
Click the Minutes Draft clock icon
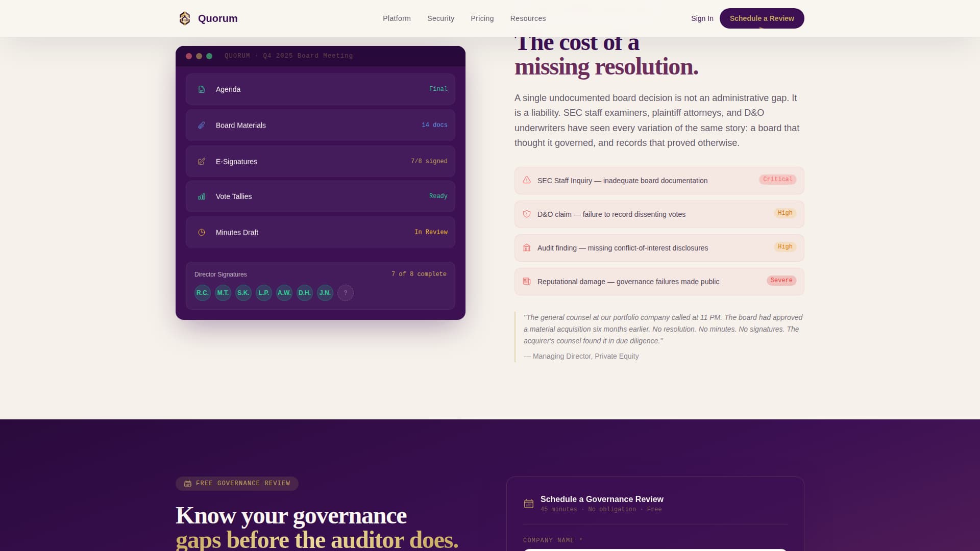[x=201, y=232]
